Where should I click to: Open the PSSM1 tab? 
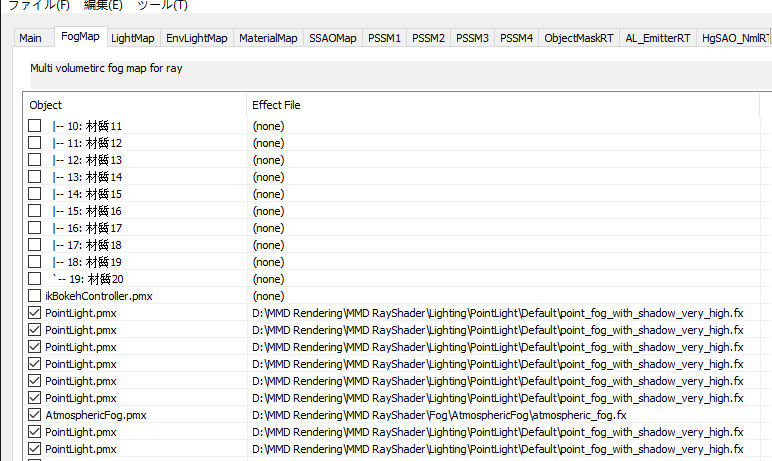point(384,38)
